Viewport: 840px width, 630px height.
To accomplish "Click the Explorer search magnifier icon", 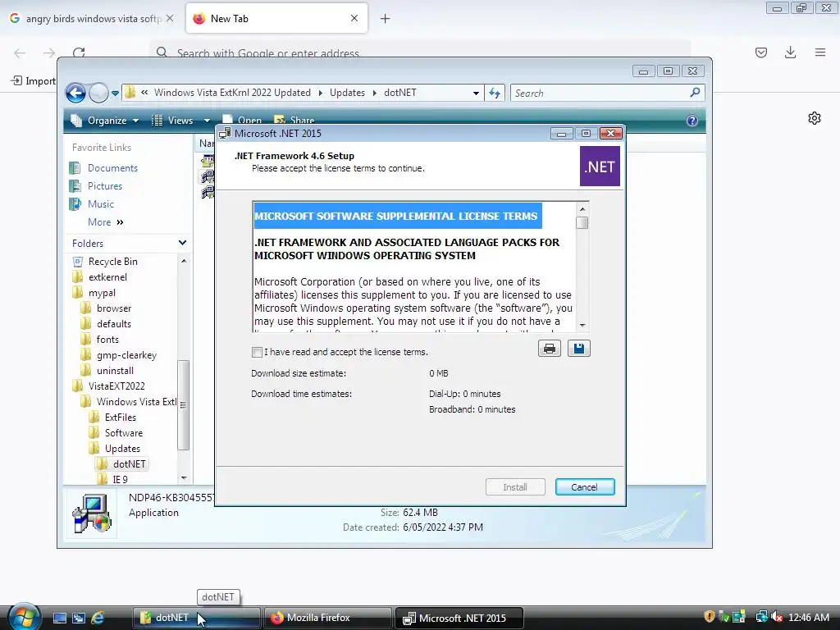I will [695, 93].
